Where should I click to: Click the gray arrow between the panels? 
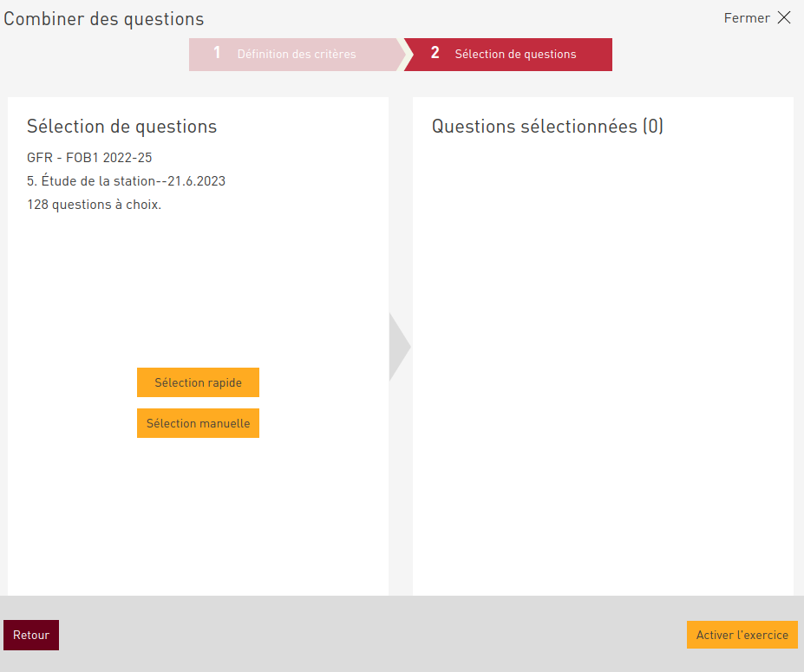click(x=398, y=347)
